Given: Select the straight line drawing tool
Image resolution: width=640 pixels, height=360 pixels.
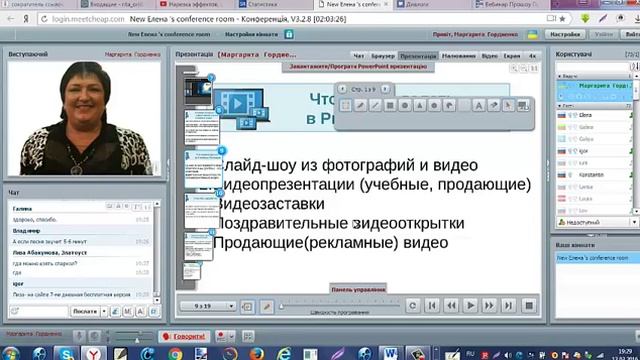Looking at the screenshot, I should 375,106.
